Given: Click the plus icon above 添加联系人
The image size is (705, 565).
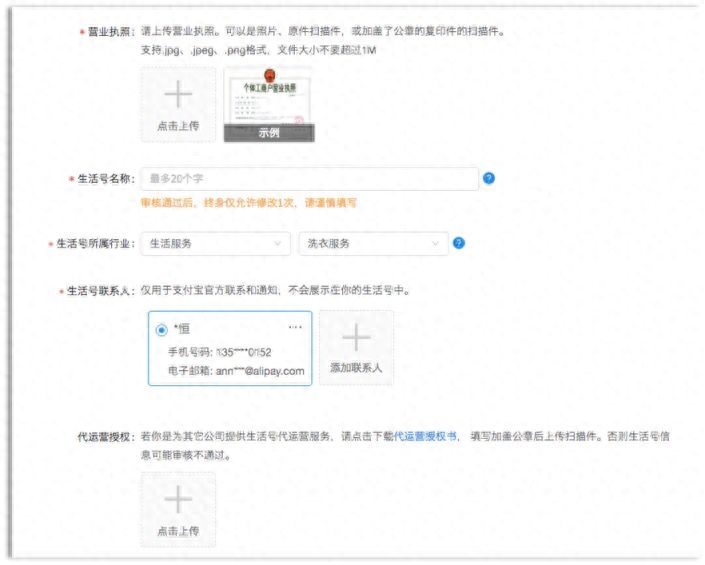Looking at the screenshot, I should [356, 337].
